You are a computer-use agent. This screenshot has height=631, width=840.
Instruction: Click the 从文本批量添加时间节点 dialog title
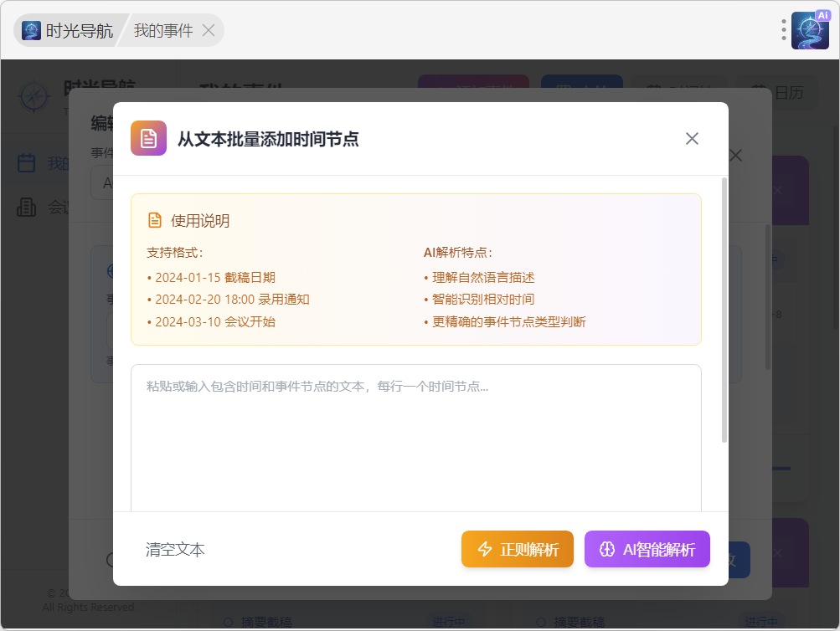[x=268, y=139]
